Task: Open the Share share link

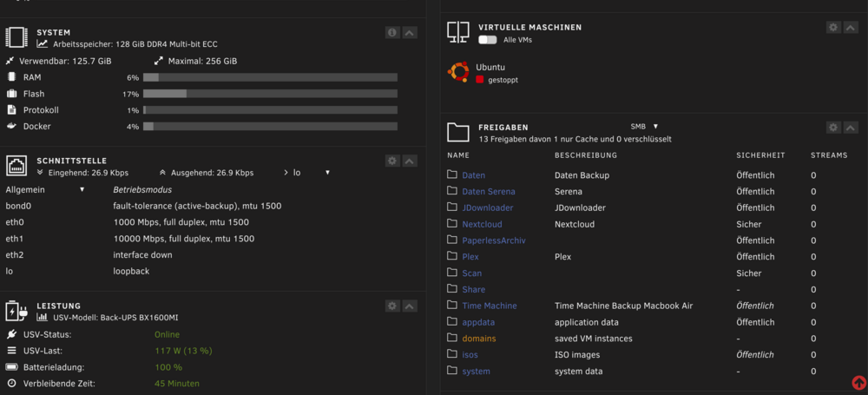Action: coord(473,290)
